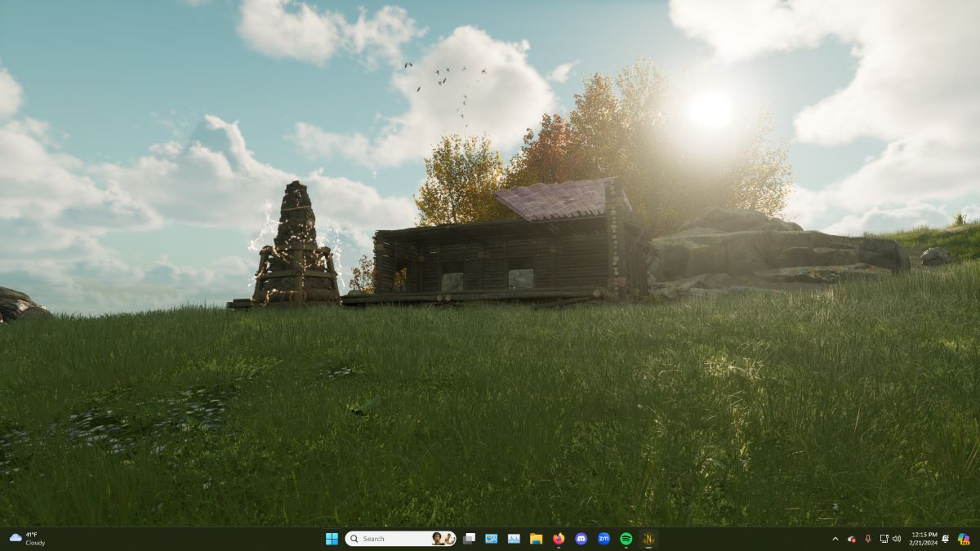Image resolution: width=980 pixels, height=551 pixels.
Task: Open Discord from the taskbar
Action: click(x=580, y=539)
